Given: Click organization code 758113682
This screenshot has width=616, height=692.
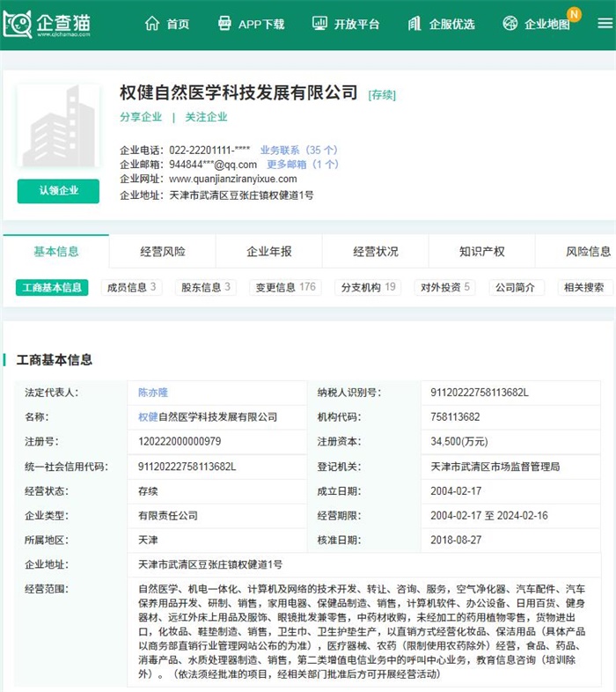Looking at the screenshot, I should click(455, 417).
